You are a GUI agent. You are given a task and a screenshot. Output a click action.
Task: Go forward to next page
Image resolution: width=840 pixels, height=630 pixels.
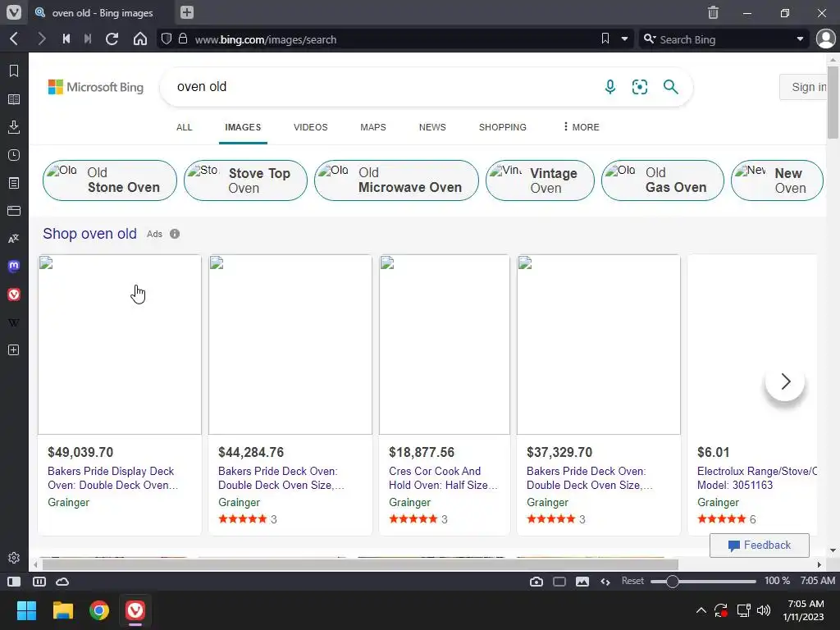[x=41, y=39]
